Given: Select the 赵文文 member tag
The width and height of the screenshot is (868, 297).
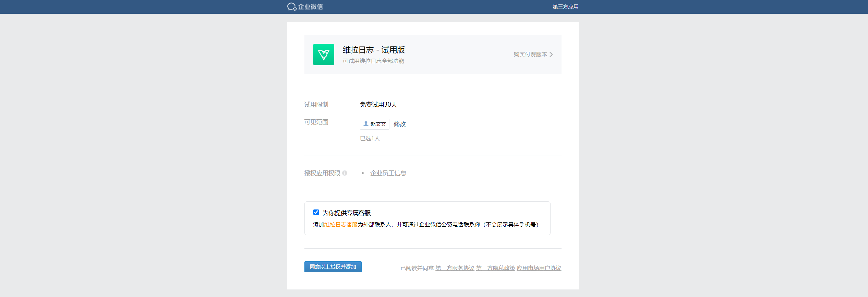Looking at the screenshot, I should (x=375, y=124).
